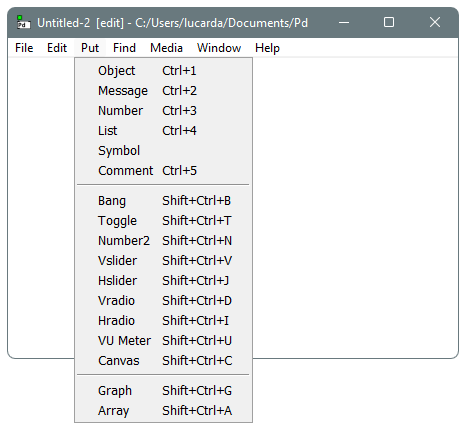Select Canvas in the Put menu
Image resolution: width=467 pixels, height=431 pixels.
[163, 361]
